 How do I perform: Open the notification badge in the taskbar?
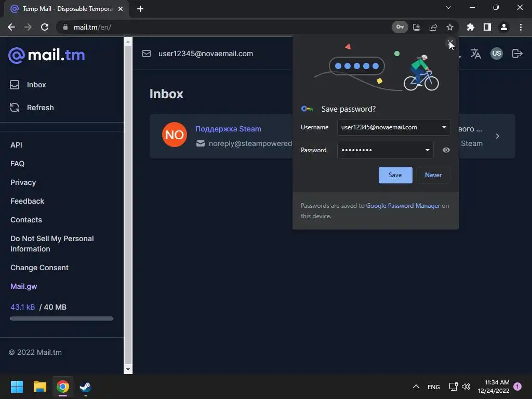click(x=517, y=387)
